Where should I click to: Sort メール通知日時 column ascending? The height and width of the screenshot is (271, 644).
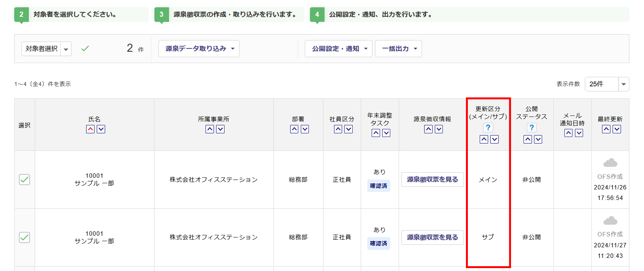click(x=568, y=133)
